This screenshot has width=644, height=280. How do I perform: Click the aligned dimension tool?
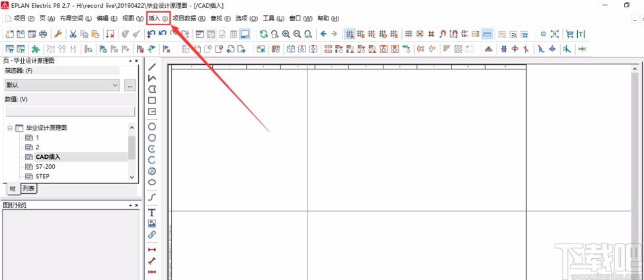[x=152, y=261]
